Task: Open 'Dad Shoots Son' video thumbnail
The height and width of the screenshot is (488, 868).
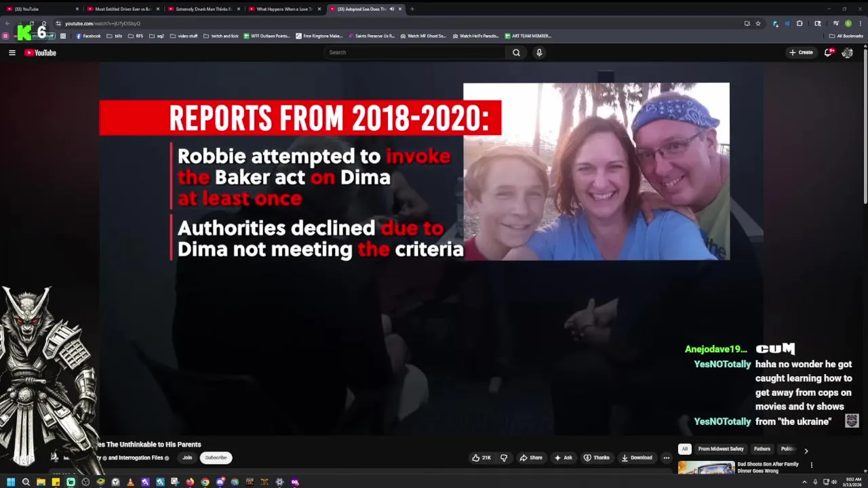Action: tap(706, 468)
